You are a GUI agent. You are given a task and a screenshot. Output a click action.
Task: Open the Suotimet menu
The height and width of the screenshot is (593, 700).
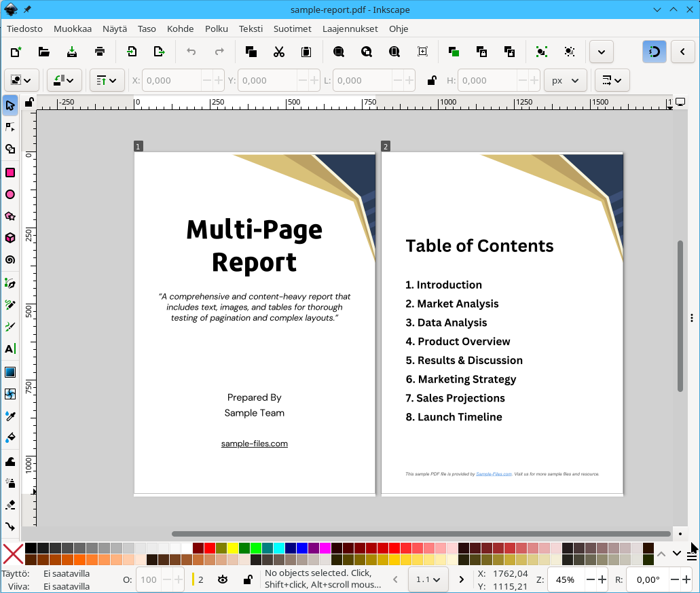292,29
